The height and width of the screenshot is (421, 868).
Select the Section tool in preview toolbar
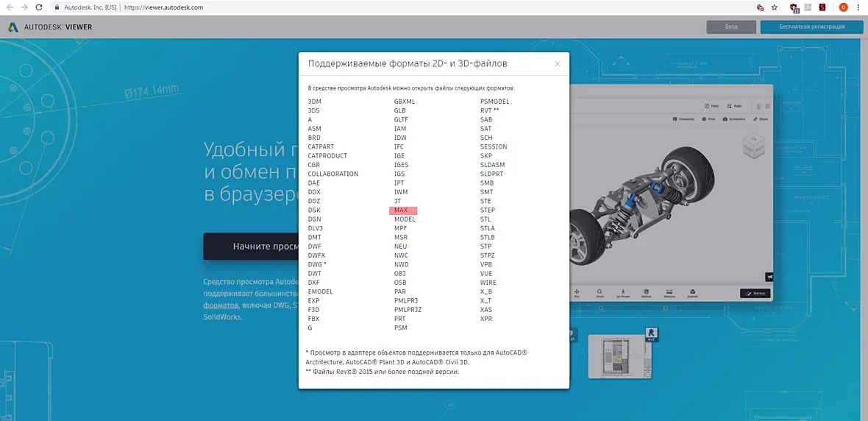pos(645,293)
